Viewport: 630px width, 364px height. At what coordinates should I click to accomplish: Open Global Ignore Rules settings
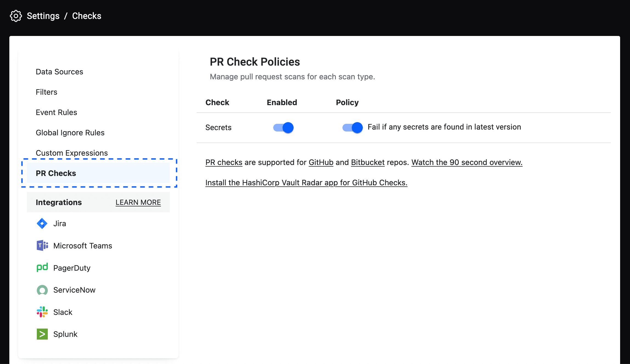[70, 133]
